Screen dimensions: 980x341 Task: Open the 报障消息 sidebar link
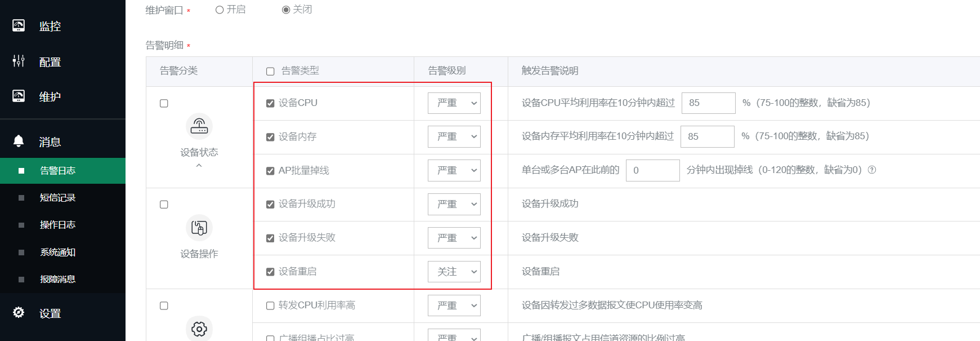pyautogui.click(x=57, y=279)
